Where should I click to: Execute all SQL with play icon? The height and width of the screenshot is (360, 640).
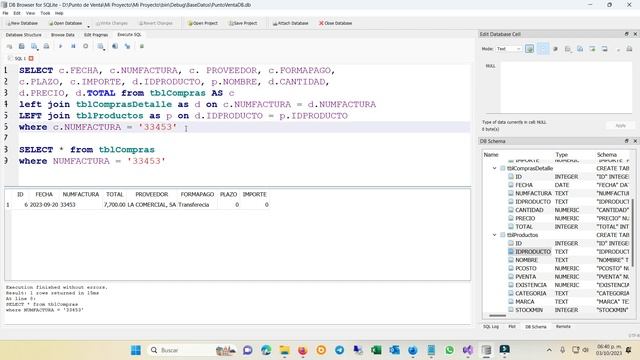[x=60, y=47]
